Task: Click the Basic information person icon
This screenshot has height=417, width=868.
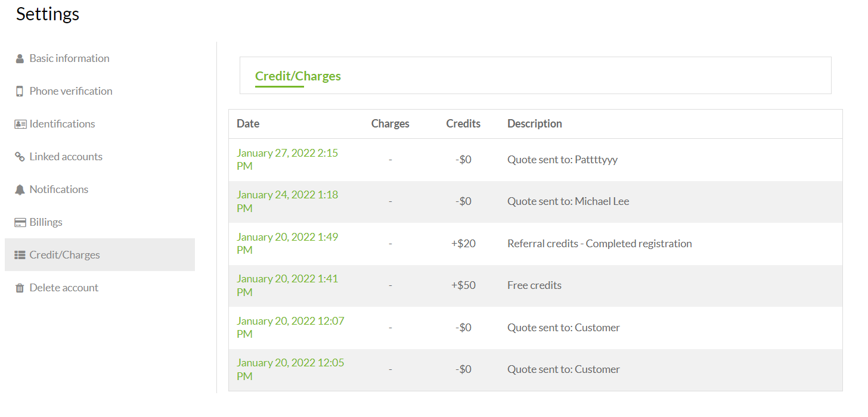Action: pos(20,58)
